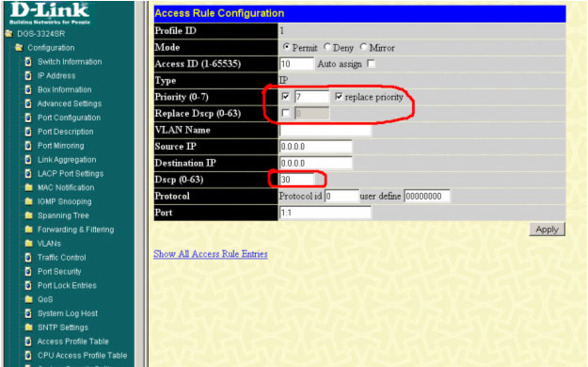Click the Port Configuration page icon

coord(28,118)
